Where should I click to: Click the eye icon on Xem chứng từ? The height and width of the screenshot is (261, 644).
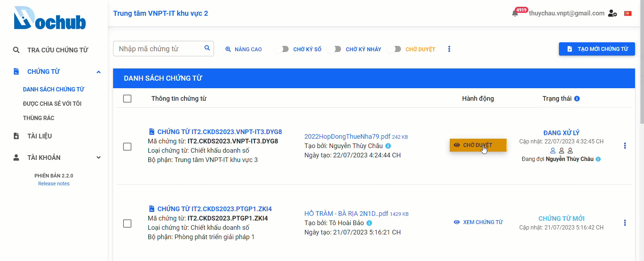(457, 222)
